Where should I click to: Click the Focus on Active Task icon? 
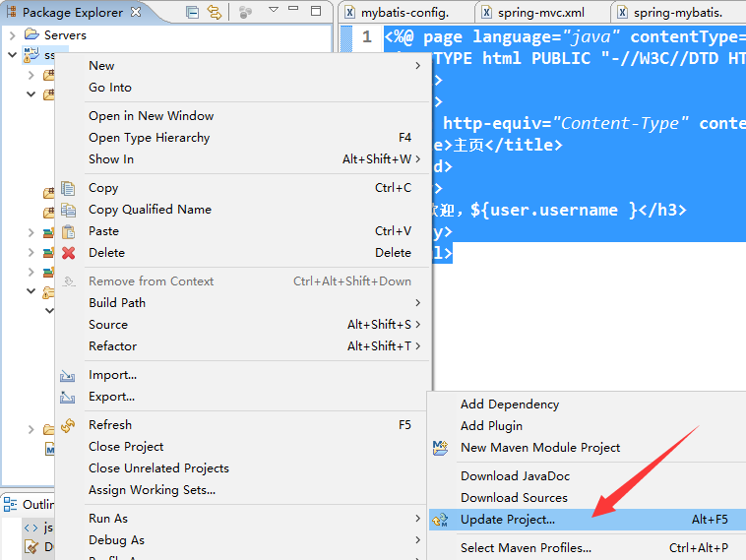click(245, 13)
